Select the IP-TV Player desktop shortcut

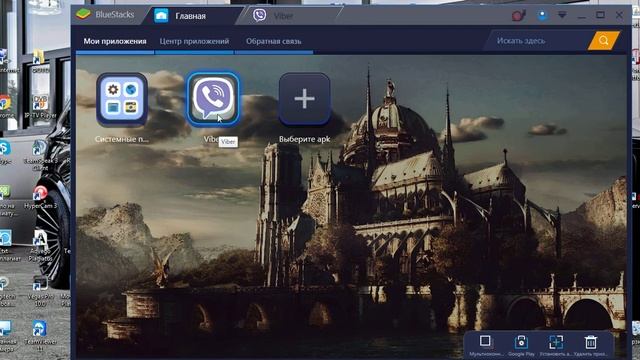tap(40, 107)
